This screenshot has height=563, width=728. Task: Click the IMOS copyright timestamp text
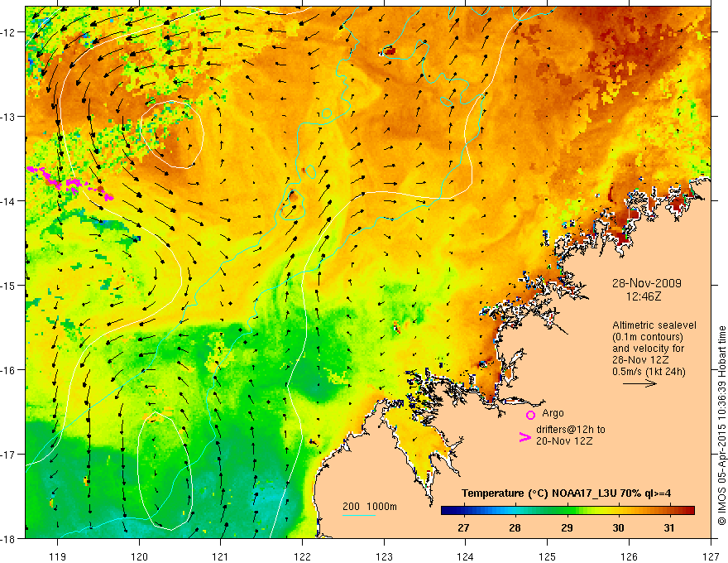click(721, 426)
